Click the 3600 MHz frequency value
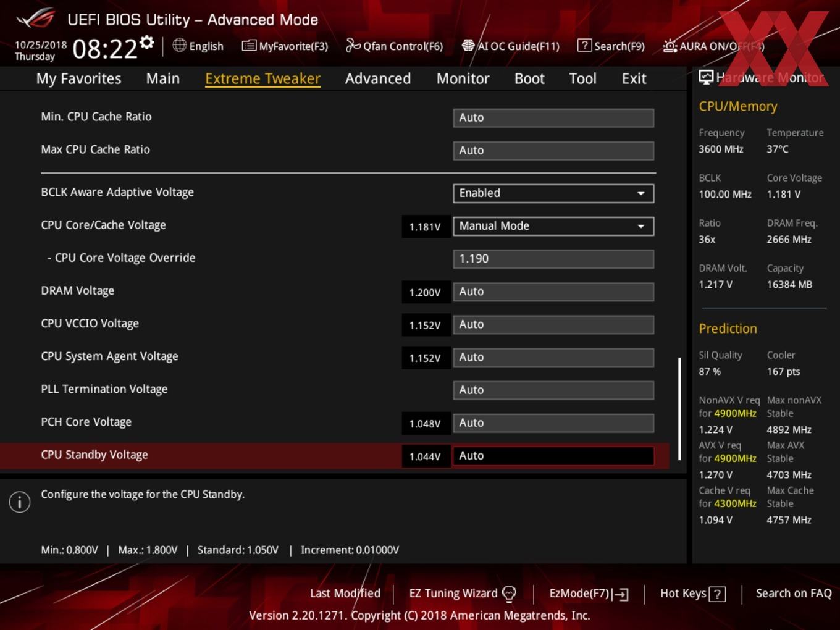The height and width of the screenshot is (630, 840). [x=721, y=149]
